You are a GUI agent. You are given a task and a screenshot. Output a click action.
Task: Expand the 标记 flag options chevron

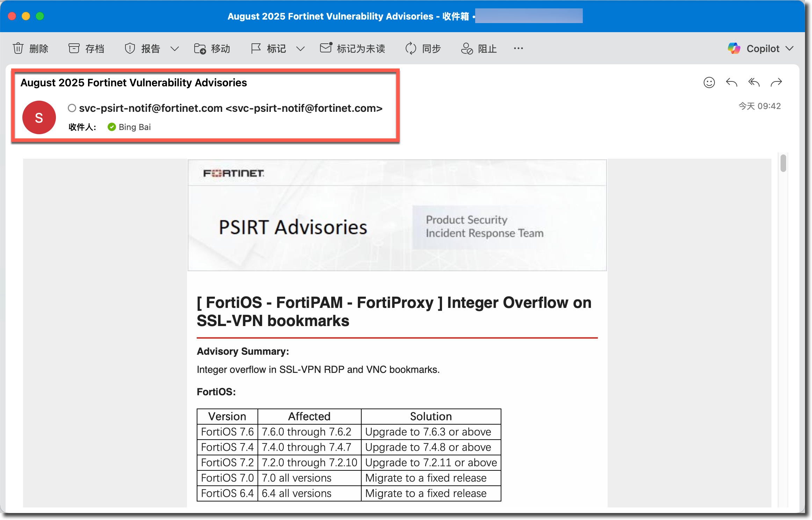coord(300,49)
